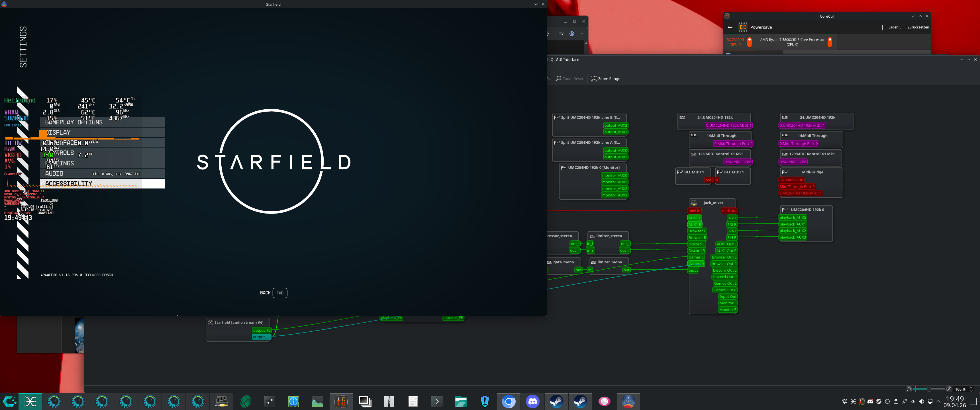Click output_FL port of Starfield audio stream
The width and height of the screenshot is (980, 410).
[262, 331]
